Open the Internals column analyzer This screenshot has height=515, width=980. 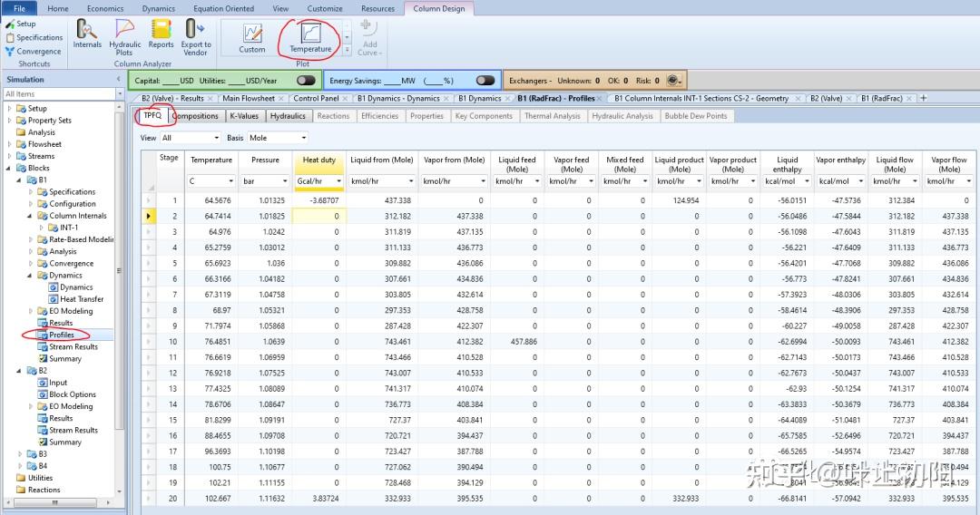pos(87,32)
